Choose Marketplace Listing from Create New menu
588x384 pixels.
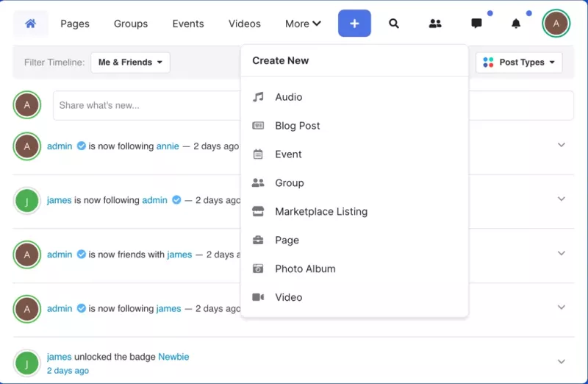(x=354, y=211)
